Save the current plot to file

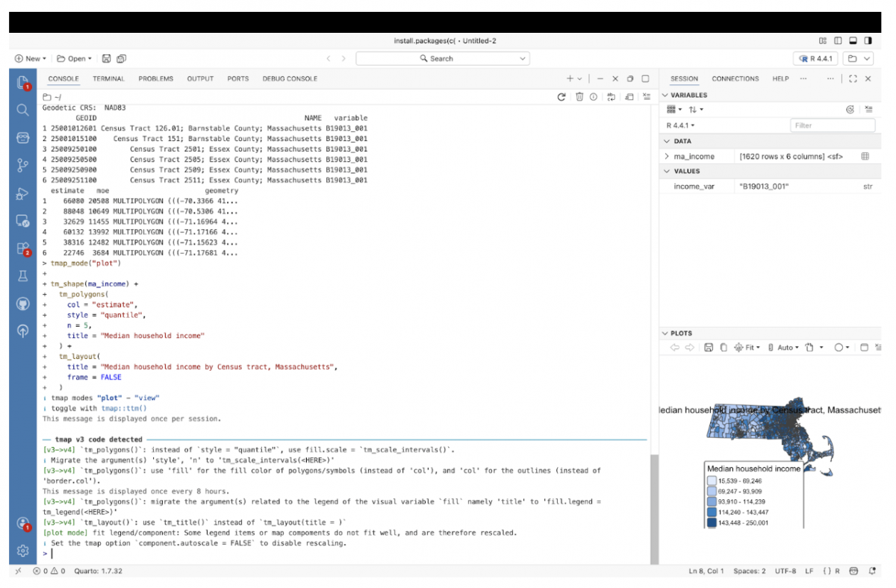tap(708, 348)
